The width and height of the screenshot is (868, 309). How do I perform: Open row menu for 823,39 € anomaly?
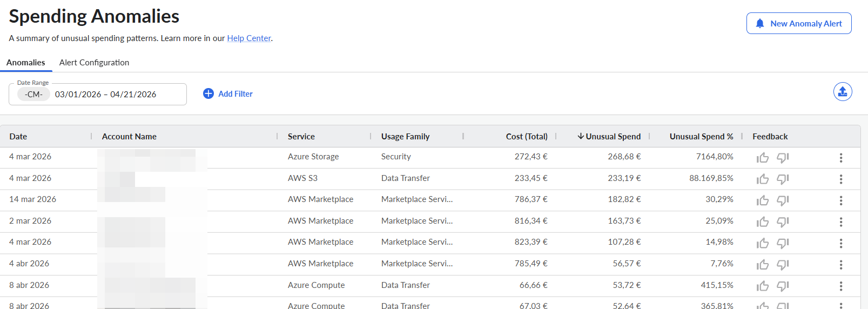(841, 243)
